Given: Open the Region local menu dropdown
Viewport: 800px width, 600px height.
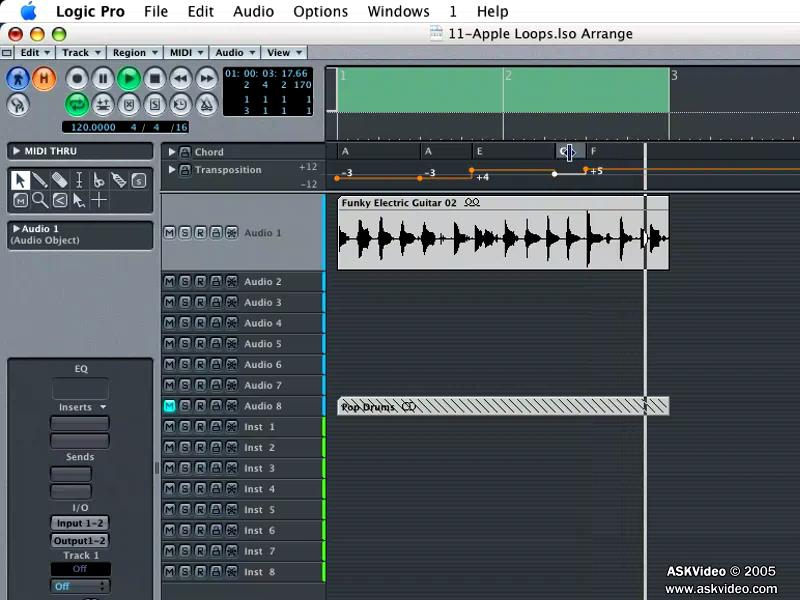Looking at the screenshot, I should click(135, 53).
